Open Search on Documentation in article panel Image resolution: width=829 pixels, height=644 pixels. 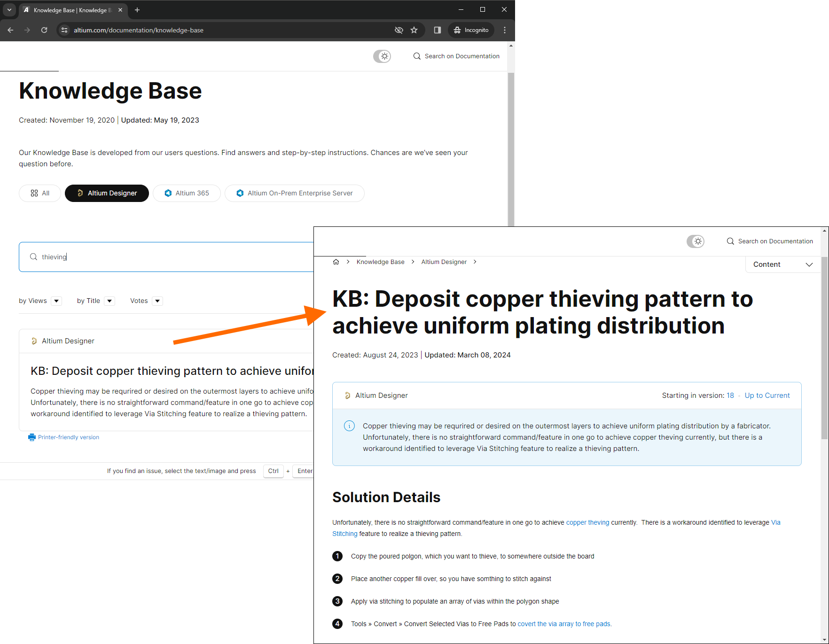pos(770,241)
